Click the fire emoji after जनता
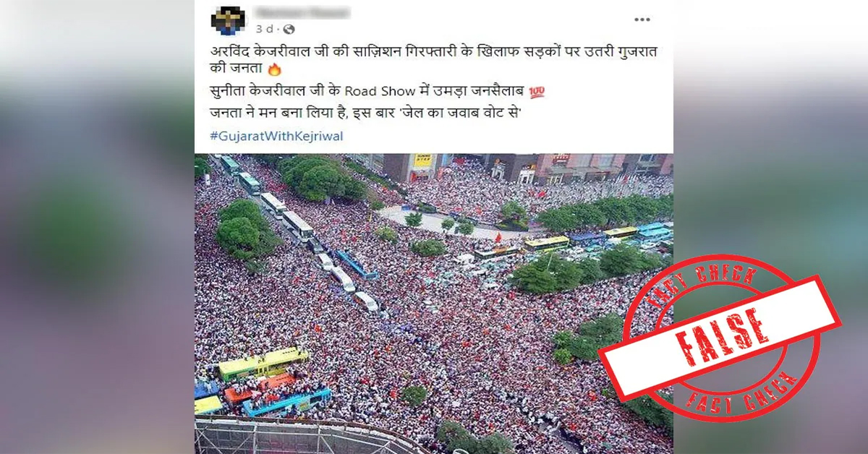The height and width of the screenshot is (454, 868). coord(274,70)
